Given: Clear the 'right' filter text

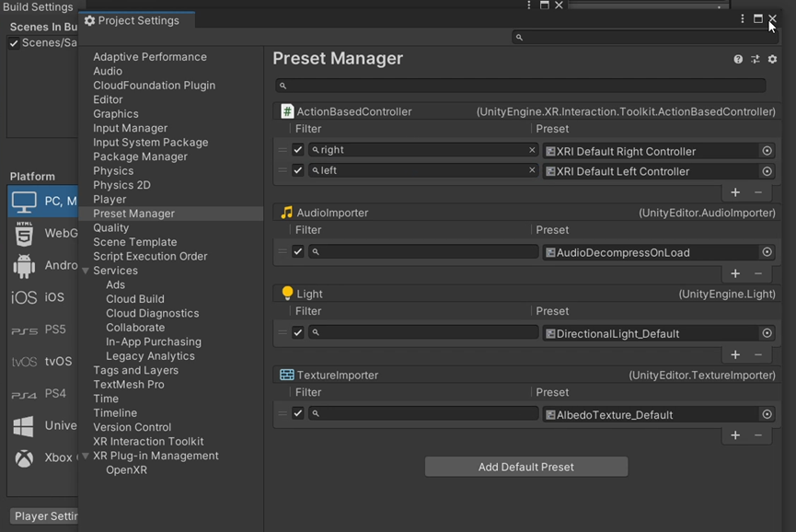Looking at the screenshot, I should [x=532, y=150].
